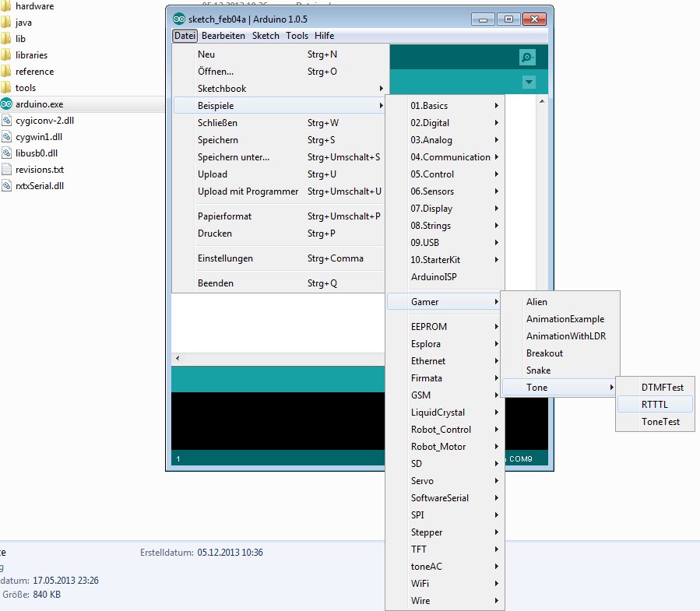
Task: Choose Speichern unter... in Datei menu
Action: coord(234,157)
